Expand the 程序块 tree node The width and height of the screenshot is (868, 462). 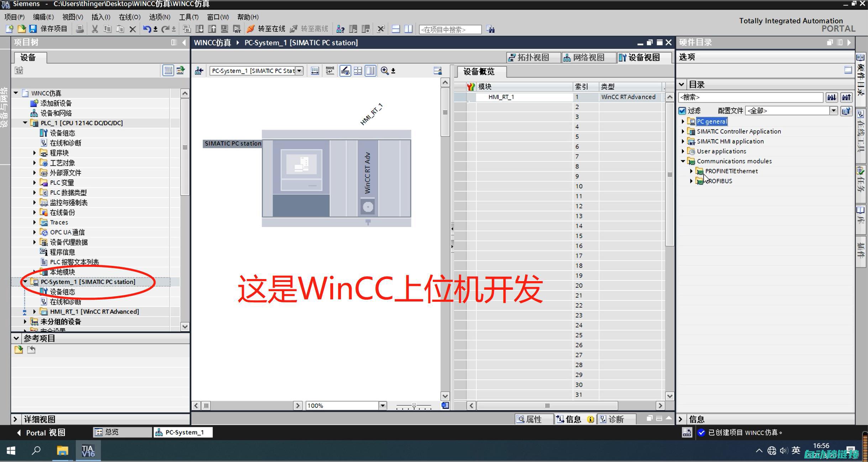click(x=35, y=153)
